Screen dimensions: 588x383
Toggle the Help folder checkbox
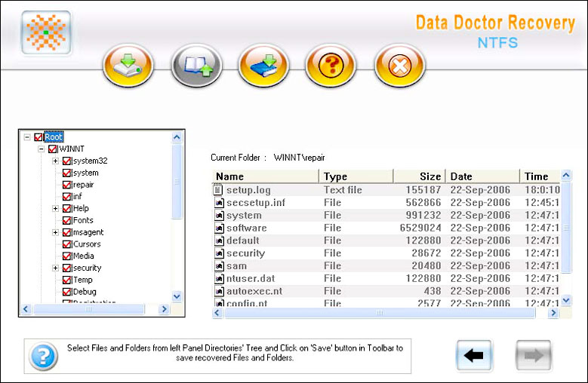point(66,209)
